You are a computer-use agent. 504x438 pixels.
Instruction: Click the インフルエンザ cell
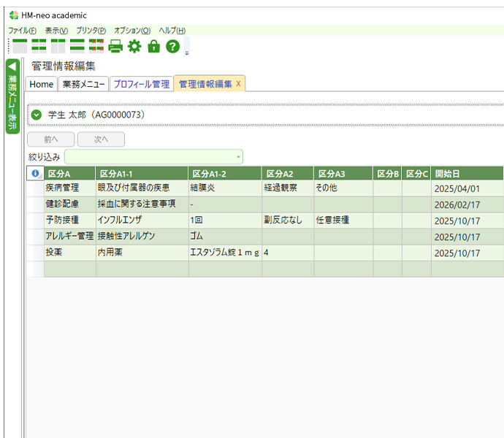(x=142, y=220)
